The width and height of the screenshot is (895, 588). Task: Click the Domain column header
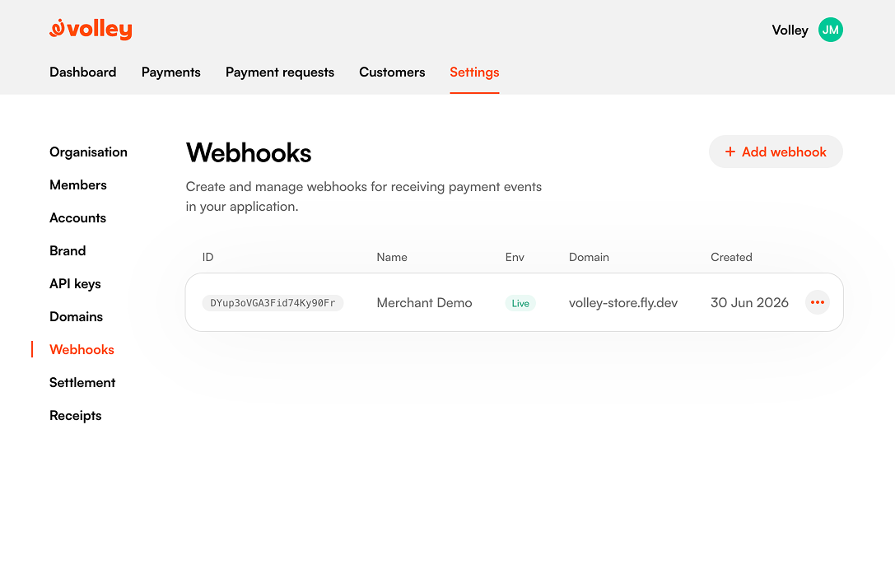[x=589, y=258]
